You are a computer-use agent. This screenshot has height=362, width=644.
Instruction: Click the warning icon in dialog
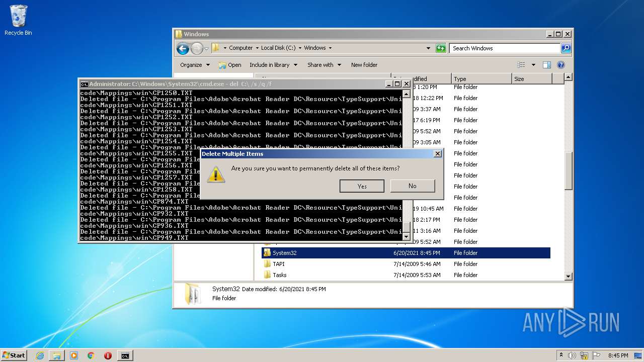click(216, 174)
